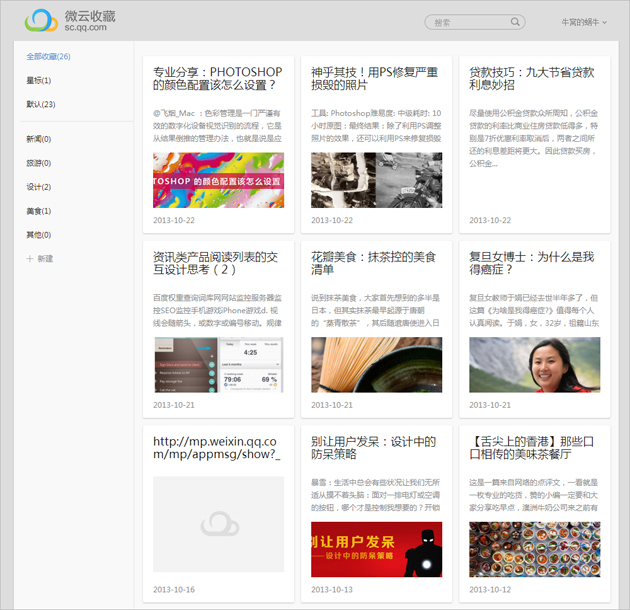630x610 pixels.
Task: Click the Weiyun cloud logo icon
Action: pos(41,21)
